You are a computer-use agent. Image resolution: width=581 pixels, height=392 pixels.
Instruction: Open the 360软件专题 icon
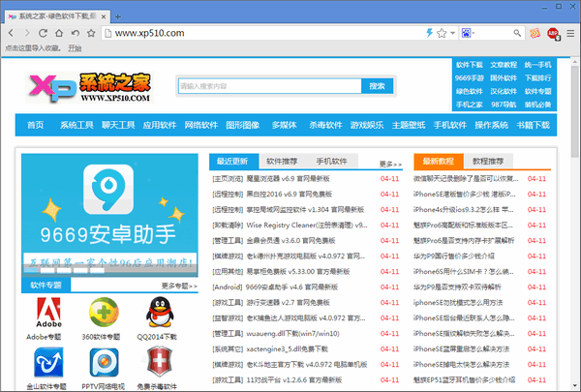click(104, 312)
